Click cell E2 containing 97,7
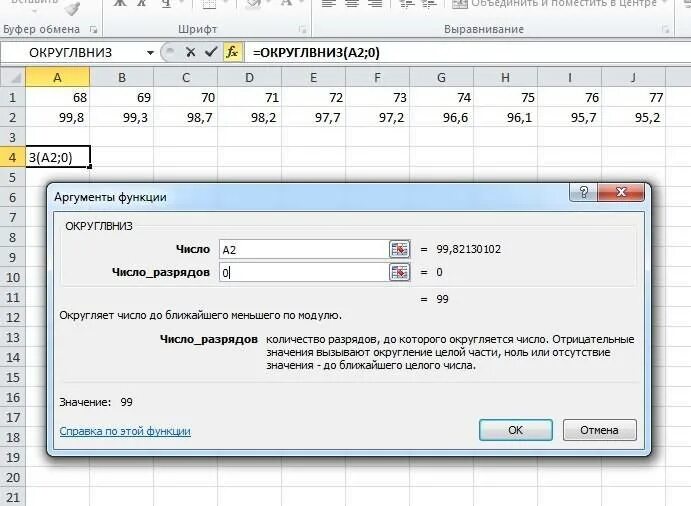The image size is (691, 506). (313, 118)
